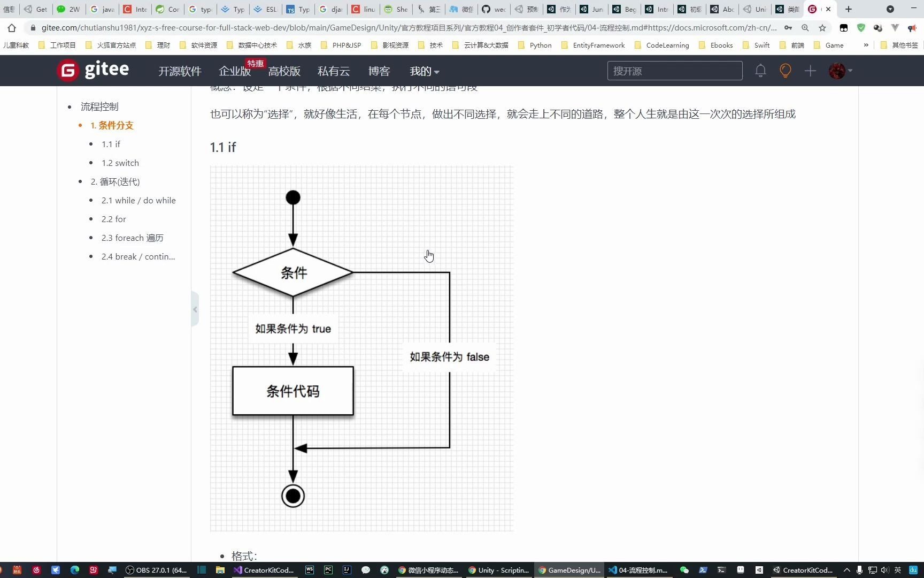Collapse the sidebar with the chevron handle
Screen dimensions: 924x578
(x=195, y=309)
